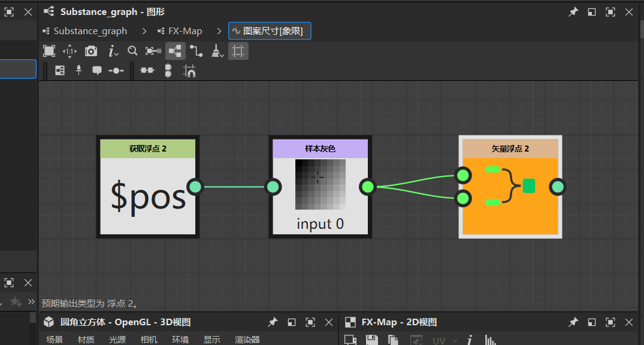Click input connector of 样本灰色 node

[x=273, y=187]
